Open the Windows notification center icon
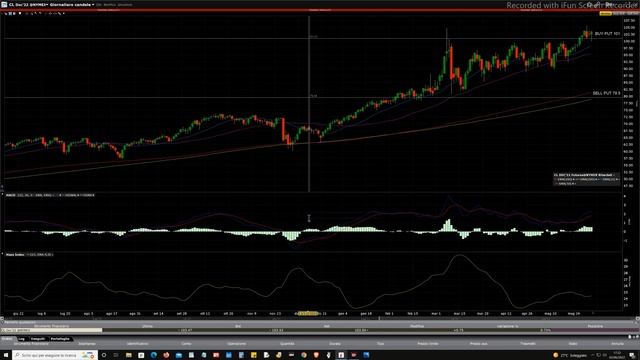Image resolution: width=640 pixels, height=360 pixels. [631, 355]
